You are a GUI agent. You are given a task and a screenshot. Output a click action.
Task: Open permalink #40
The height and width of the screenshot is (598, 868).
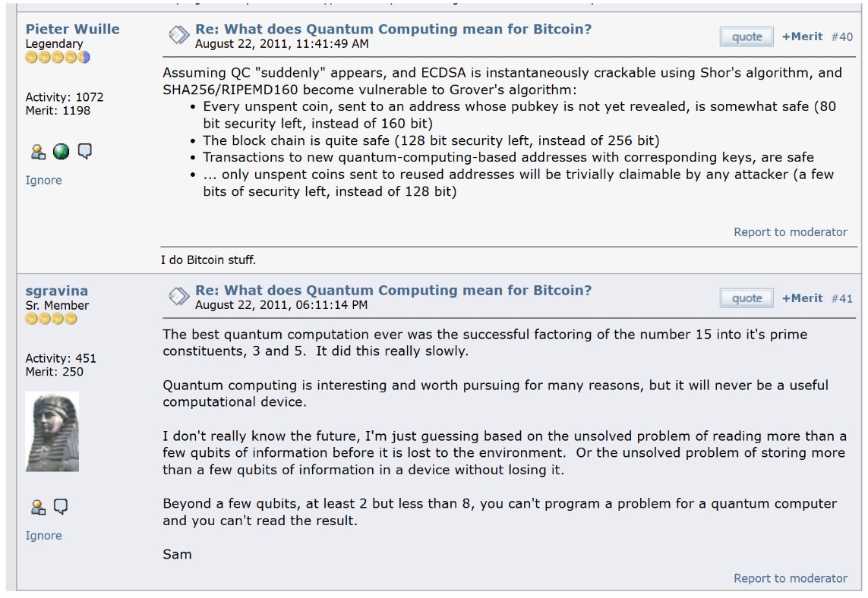841,36
